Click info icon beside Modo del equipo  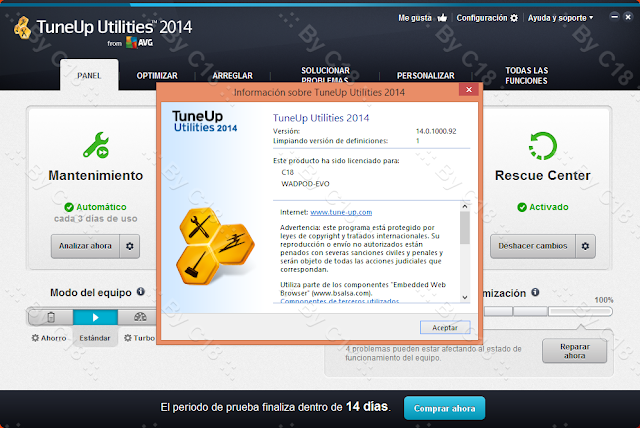tap(141, 292)
